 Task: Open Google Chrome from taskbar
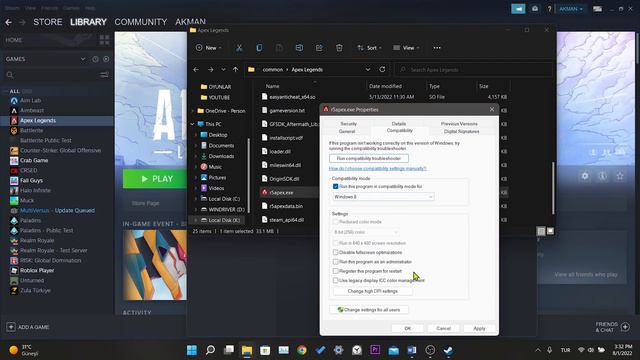302,350
